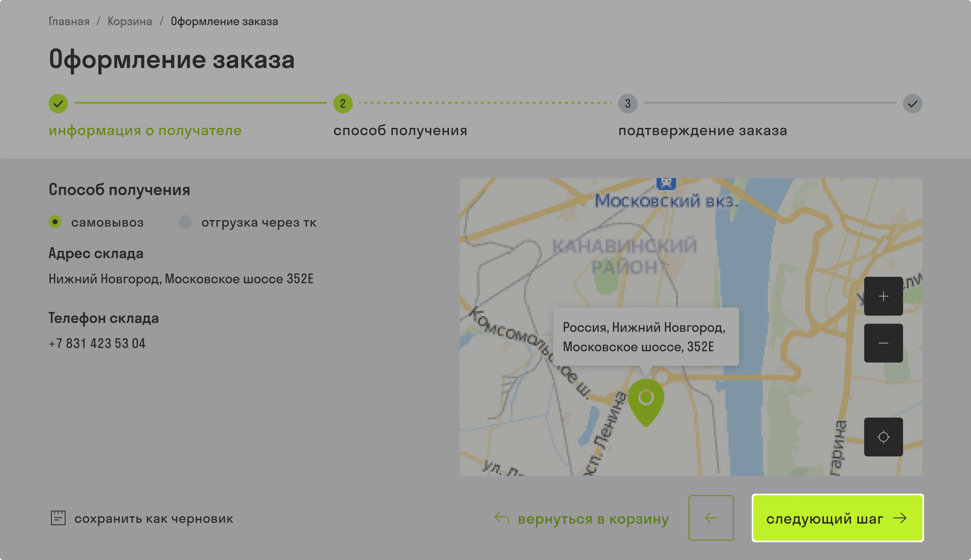
Task: Click the green warehouse map pin
Action: coord(646,403)
